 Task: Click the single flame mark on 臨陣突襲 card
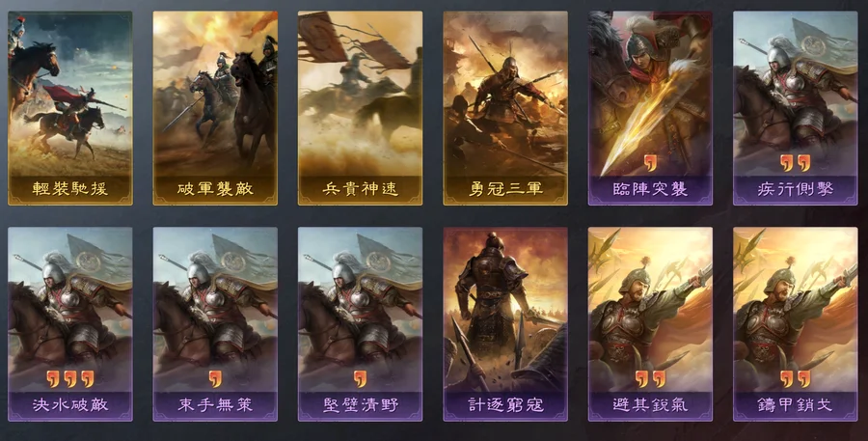pos(650,163)
